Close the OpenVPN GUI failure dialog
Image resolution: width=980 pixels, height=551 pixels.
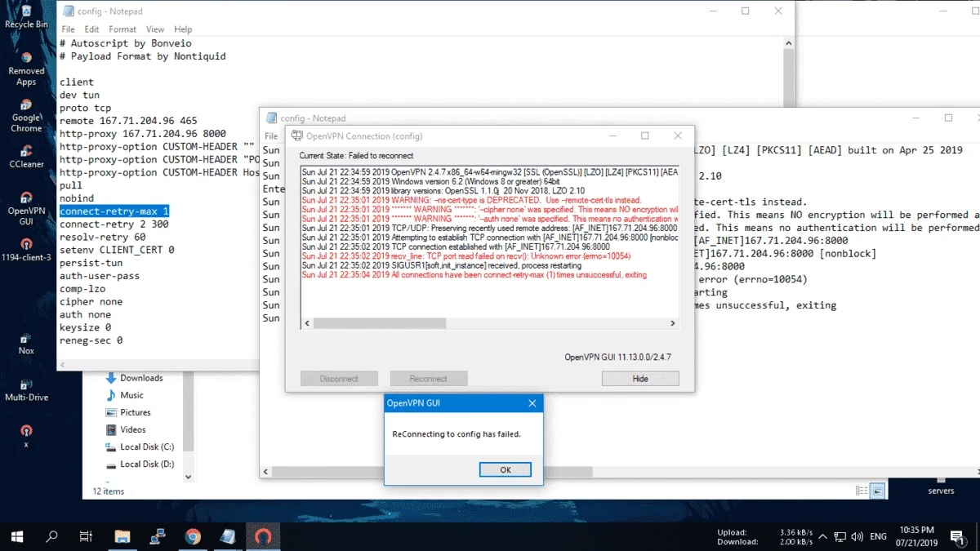[532, 403]
